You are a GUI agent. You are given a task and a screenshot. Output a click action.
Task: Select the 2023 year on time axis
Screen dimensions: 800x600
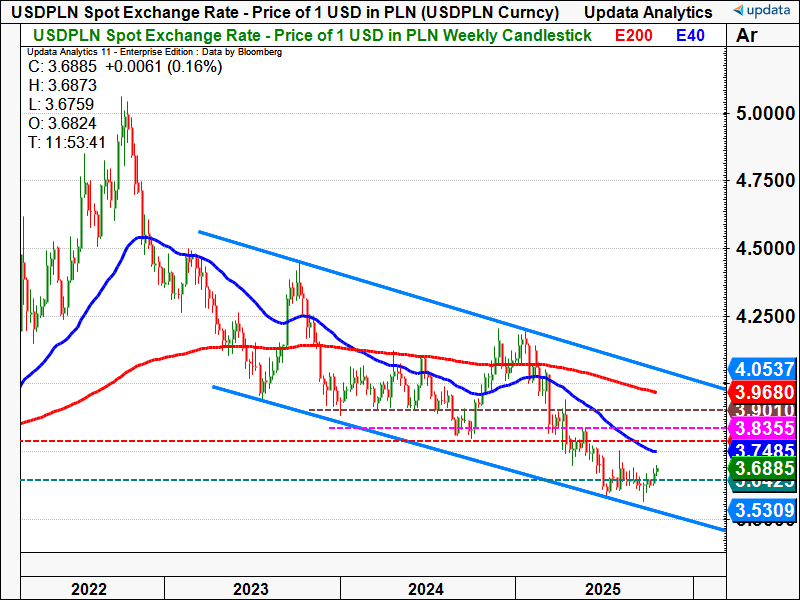(250, 588)
